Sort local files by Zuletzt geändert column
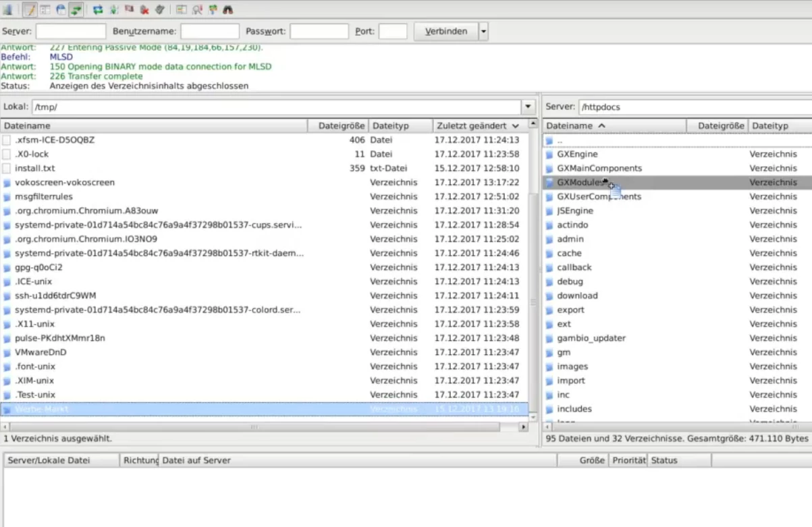This screenshot has height=527, width=812. 480,126
